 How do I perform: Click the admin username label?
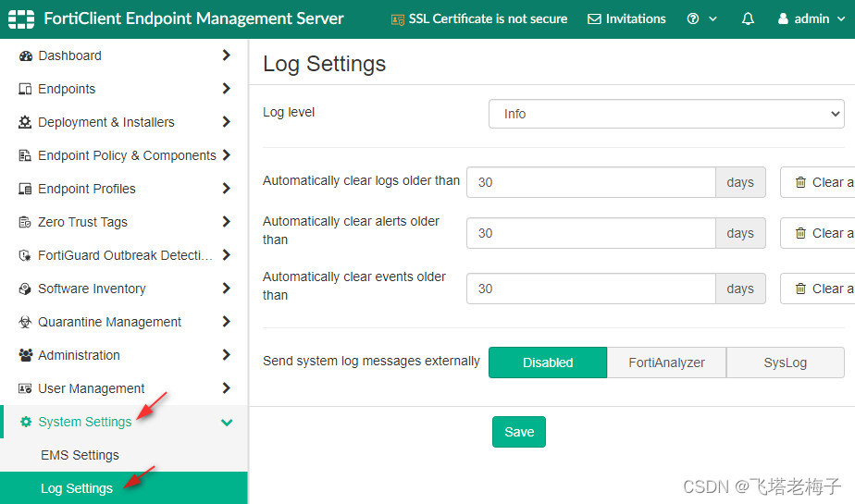point(812,19)
